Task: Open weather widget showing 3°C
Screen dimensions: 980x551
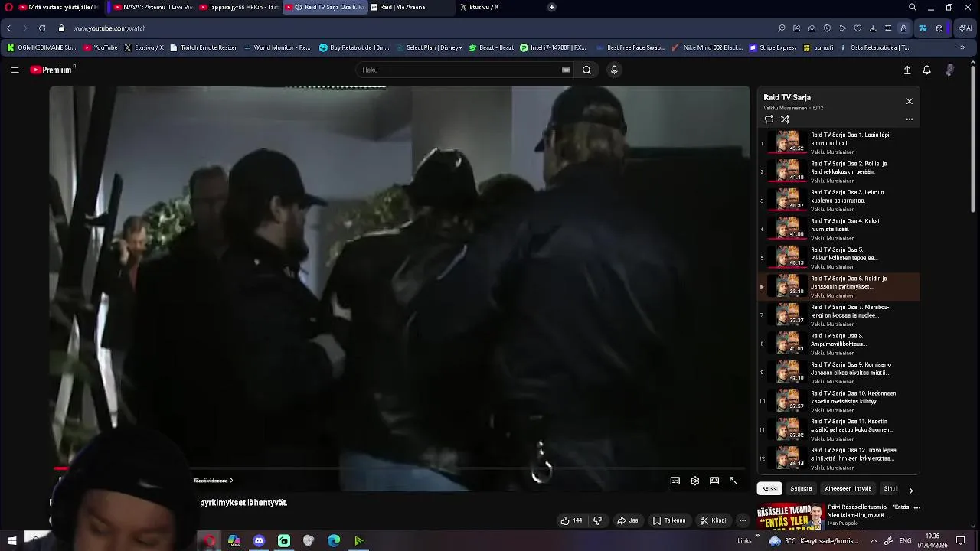Action: coord(814,541)
